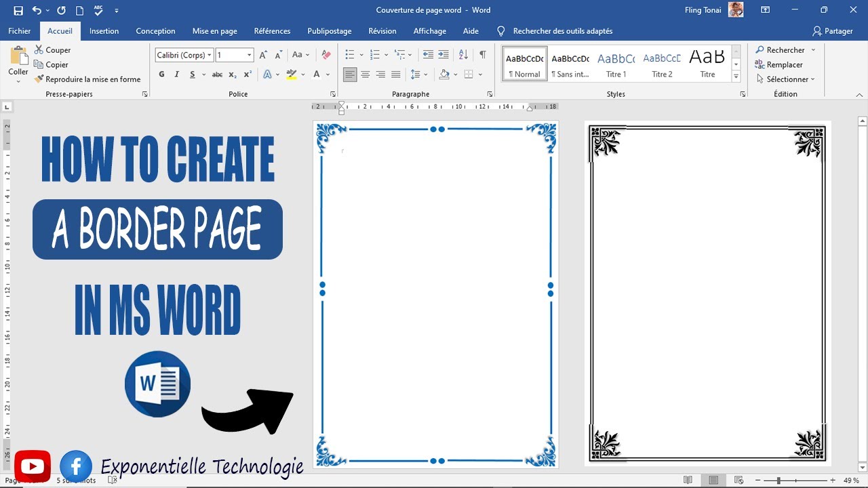Toggle bold (G) formatting
868x488 pixels.
click(161, 75)
